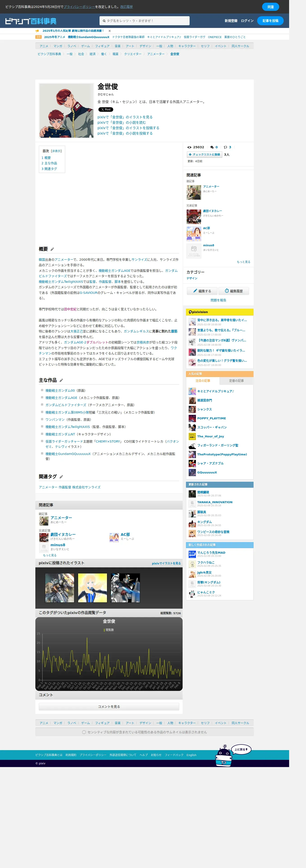
Task: Dismiss the 2025年1月の人気記事 announcement with its X
Action: click(x=109, y=31)
